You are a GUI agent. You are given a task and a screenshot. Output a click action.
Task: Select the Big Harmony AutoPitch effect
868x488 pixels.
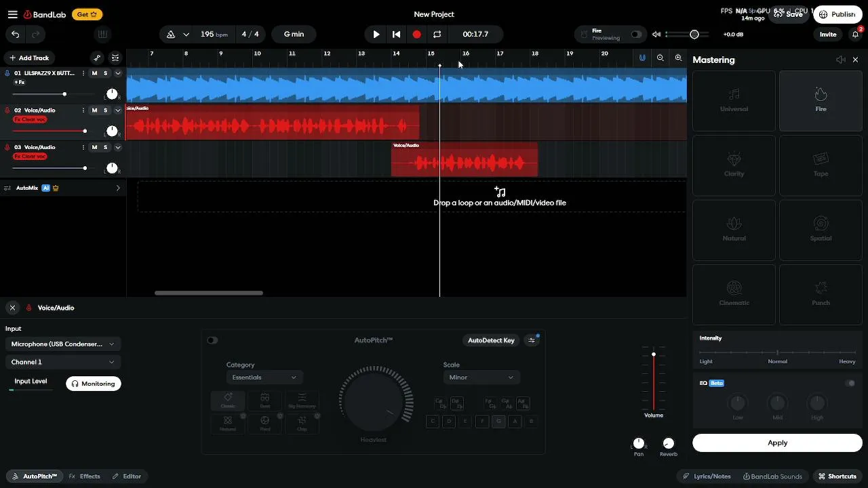click(302, 401)
